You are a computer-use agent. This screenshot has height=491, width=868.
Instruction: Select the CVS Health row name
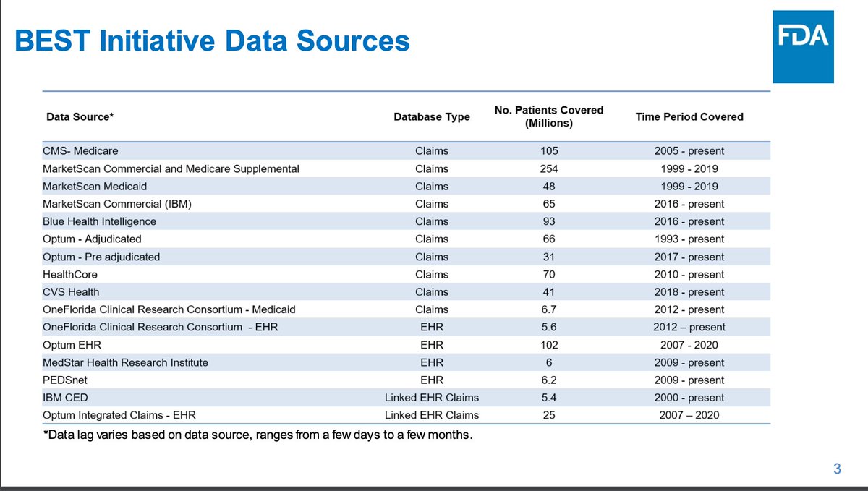pos(71,292)
